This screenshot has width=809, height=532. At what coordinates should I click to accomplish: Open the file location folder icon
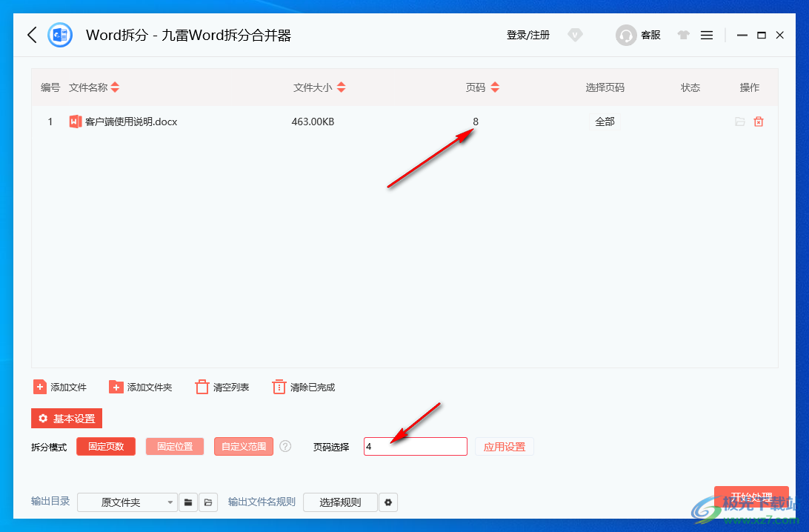pyautogui.click(x=739, y=121)
